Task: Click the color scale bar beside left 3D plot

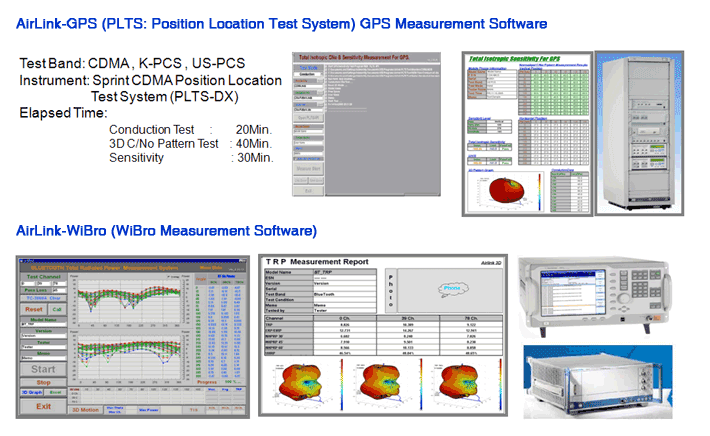Action: (x=341, y=384)
